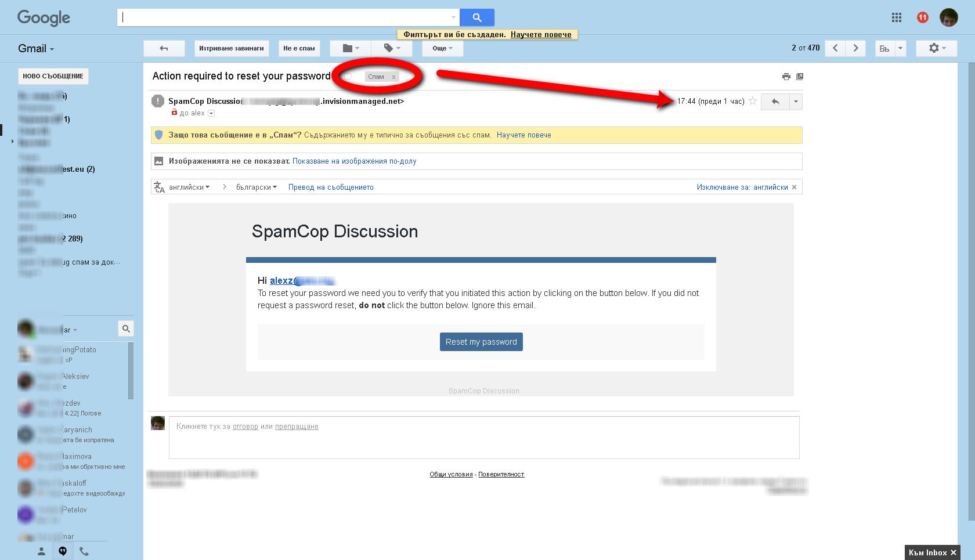The height and width of the screenshot is (560, 975).
Task: Open Научете повече in spam warning
Action: point(523,135)
